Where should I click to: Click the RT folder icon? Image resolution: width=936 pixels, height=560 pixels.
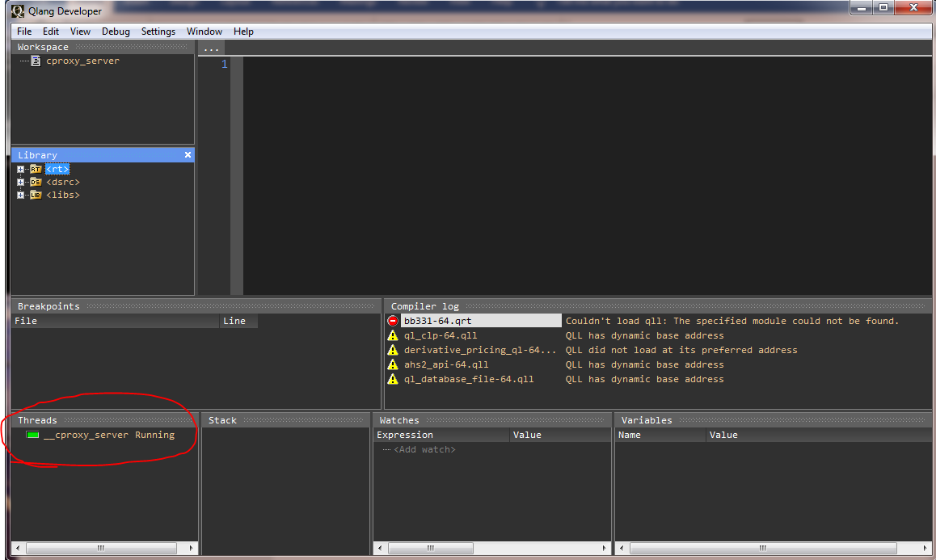coord(36,169)
